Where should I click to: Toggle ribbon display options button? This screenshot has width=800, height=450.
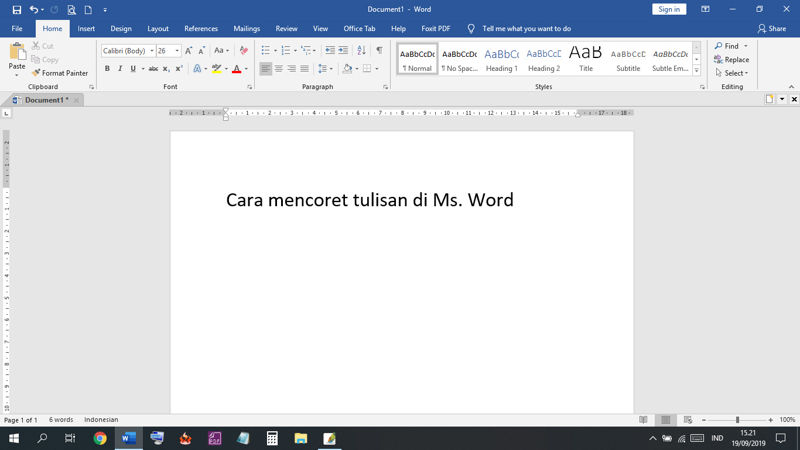tap(706, 9)
